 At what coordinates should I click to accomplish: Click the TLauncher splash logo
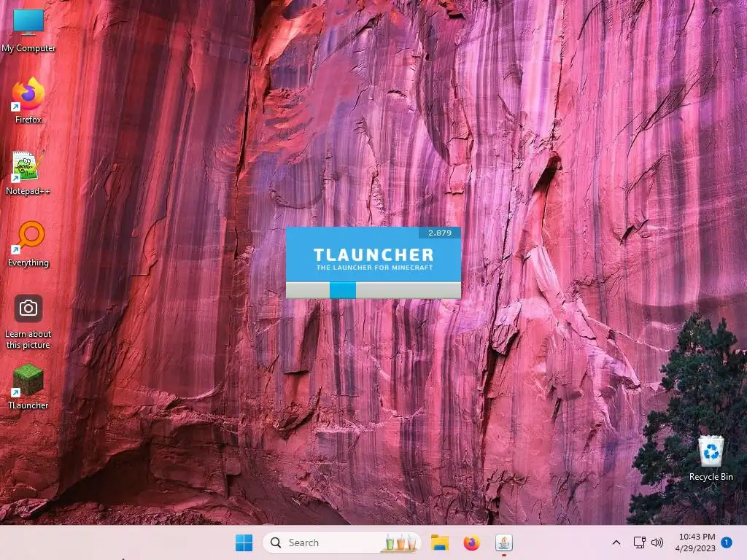[374, 259]
